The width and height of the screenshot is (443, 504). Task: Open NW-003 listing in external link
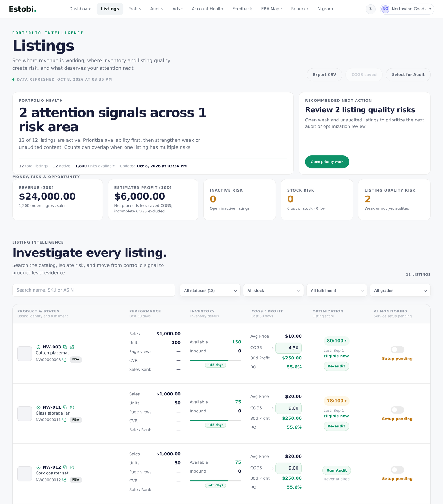tap(72, 347)
